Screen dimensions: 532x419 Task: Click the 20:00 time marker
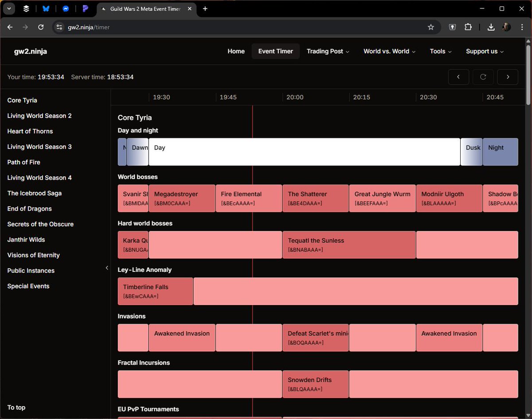(295, 97)
